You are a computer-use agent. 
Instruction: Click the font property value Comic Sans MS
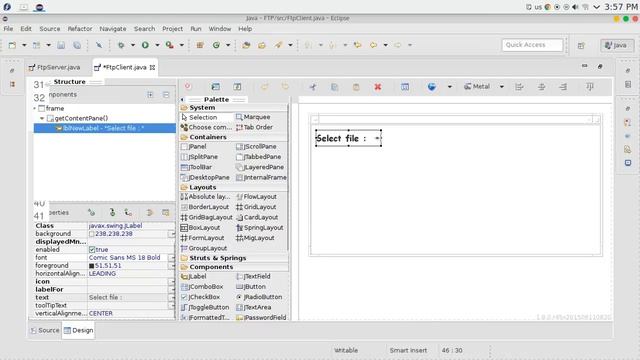[124, 258]
